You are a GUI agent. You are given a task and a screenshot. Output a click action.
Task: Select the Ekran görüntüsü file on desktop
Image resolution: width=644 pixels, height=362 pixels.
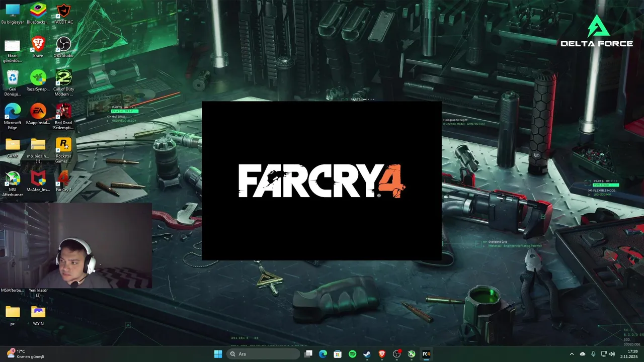coord(13,50)
